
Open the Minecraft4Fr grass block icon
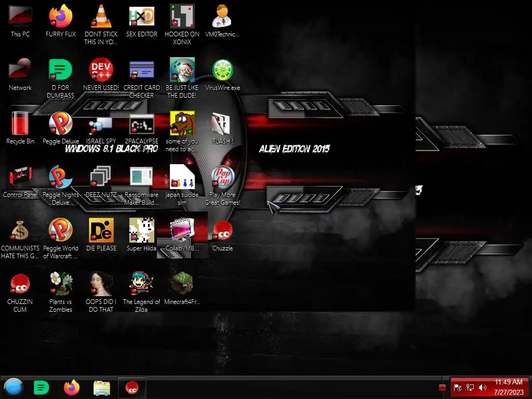pyautogui.click(x=182, y=289)
